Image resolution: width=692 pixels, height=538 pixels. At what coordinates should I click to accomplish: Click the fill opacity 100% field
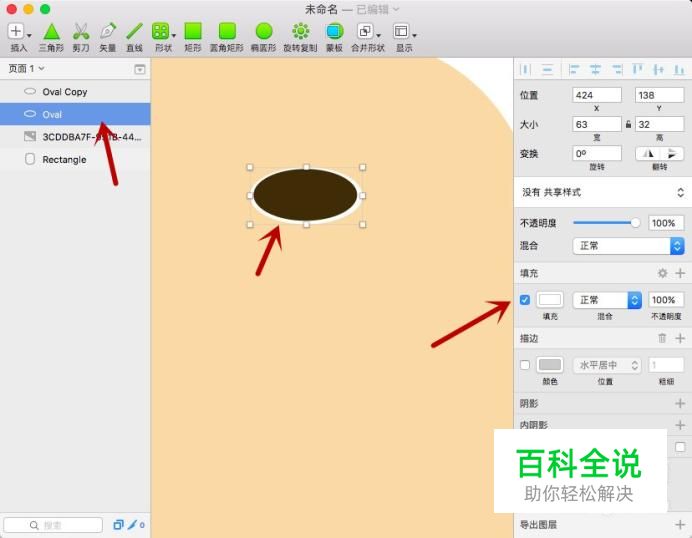click(x=666, y=300)
